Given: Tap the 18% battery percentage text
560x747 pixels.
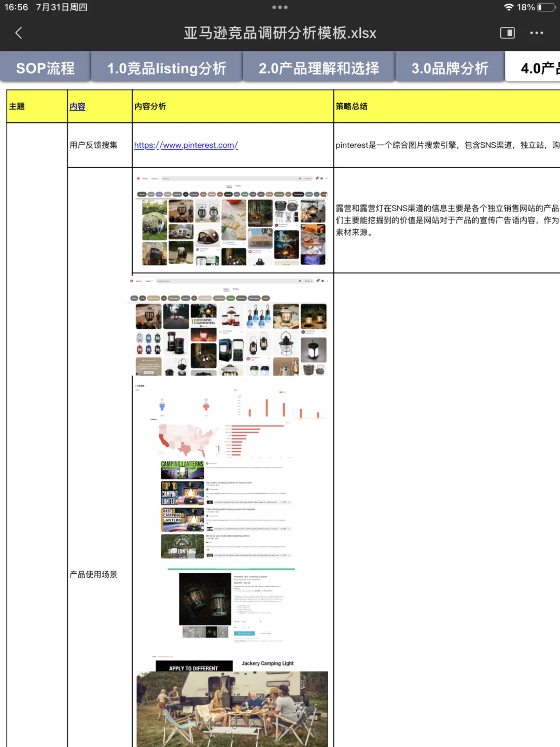Looking at the screenshot, I should coord(526,7).
